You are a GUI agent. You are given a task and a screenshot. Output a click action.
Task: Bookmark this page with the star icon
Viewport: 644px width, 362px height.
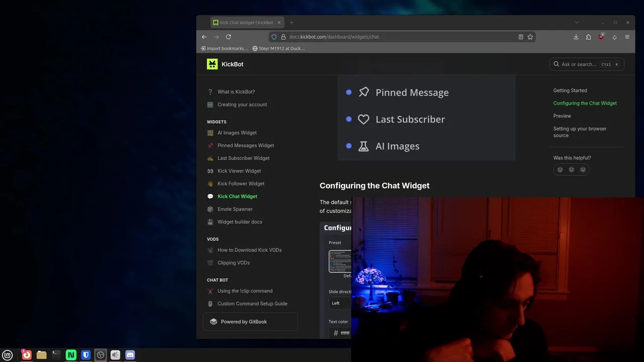click(x=530, y=37)
